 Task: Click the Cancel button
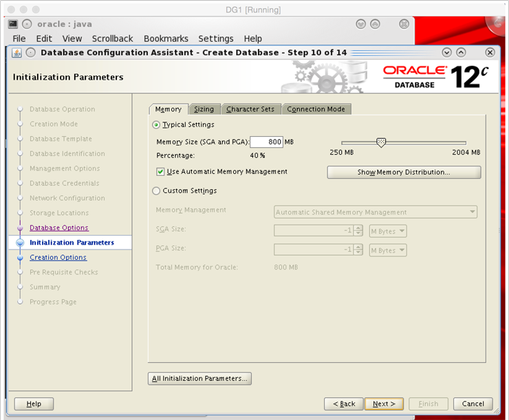(x=473, y=404)
